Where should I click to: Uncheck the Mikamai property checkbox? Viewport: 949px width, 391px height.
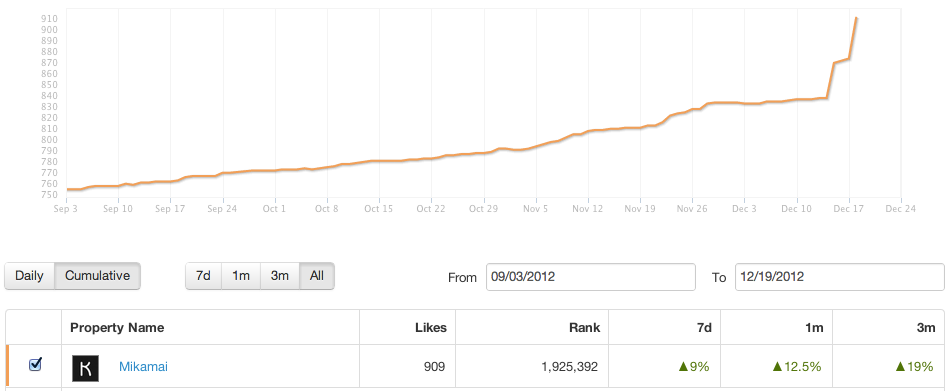35,364
